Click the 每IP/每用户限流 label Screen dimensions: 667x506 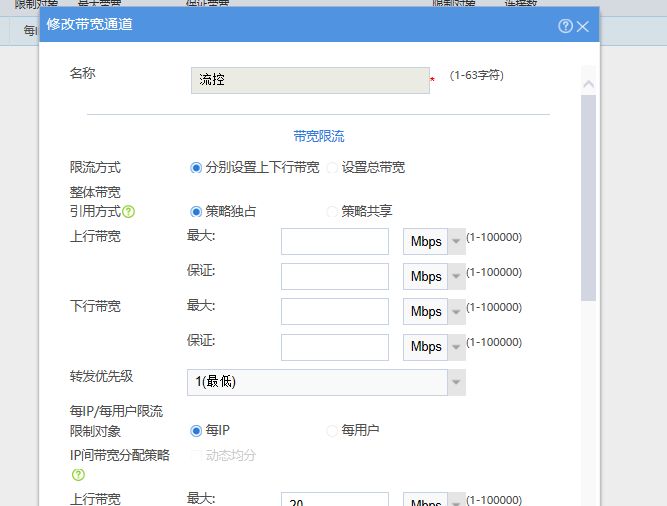[116, 411]
